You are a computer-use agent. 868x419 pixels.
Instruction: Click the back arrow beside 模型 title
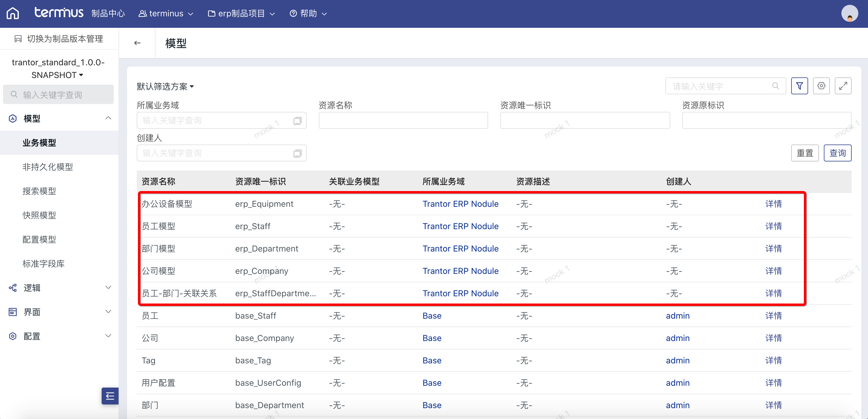tap(137, 43)
